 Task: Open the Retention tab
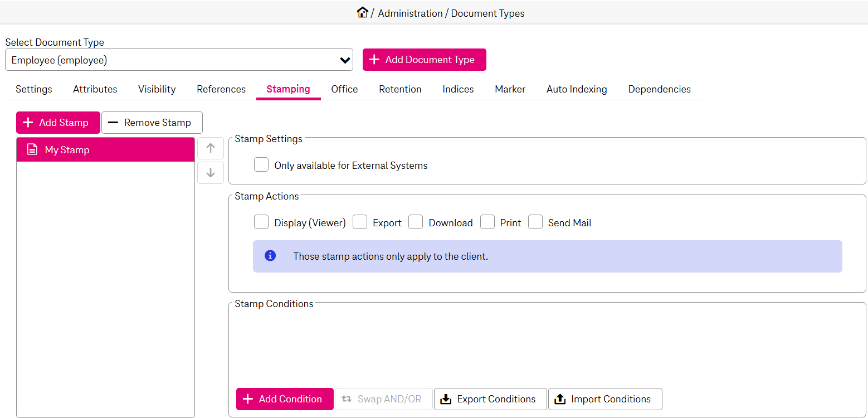coord(400,89)
